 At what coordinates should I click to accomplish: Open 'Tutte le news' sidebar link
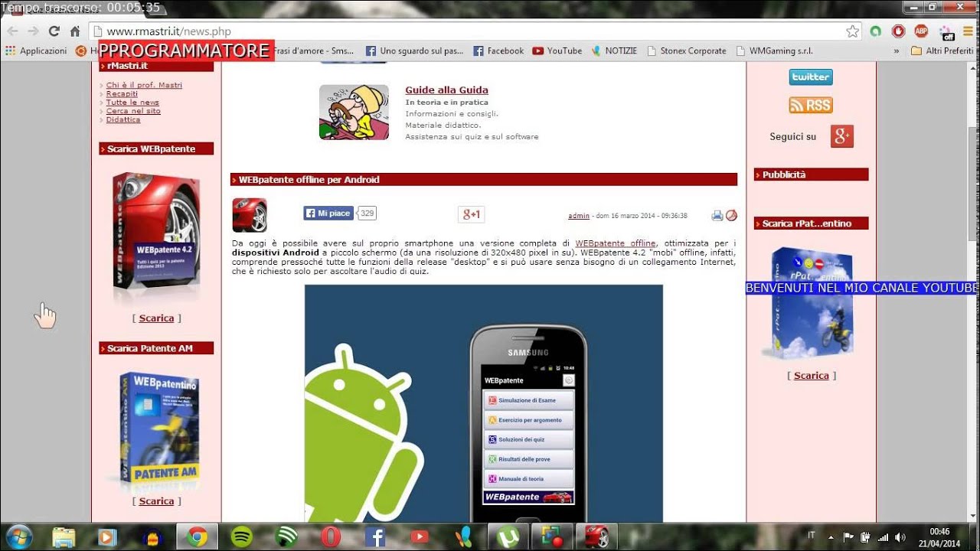[132, 102]
